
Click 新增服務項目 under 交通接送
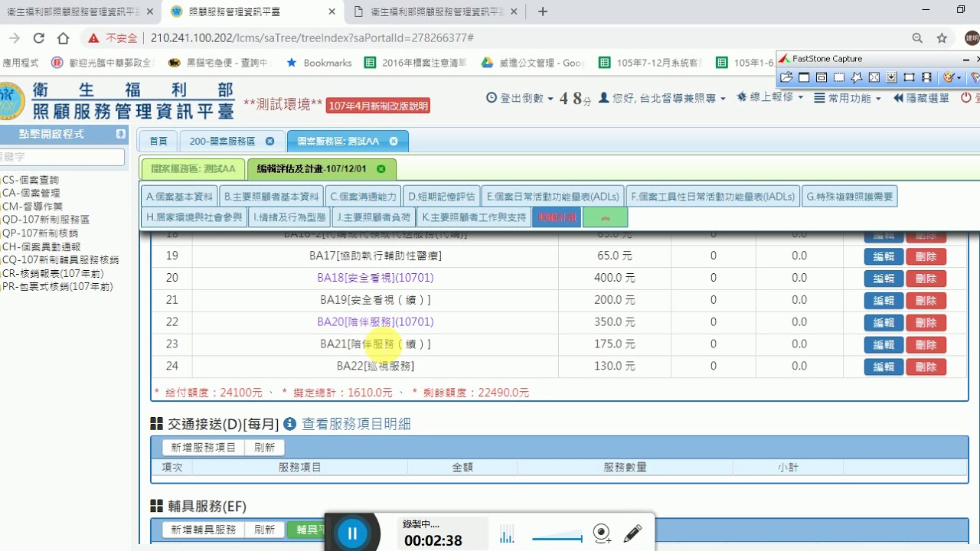[204, 448]
